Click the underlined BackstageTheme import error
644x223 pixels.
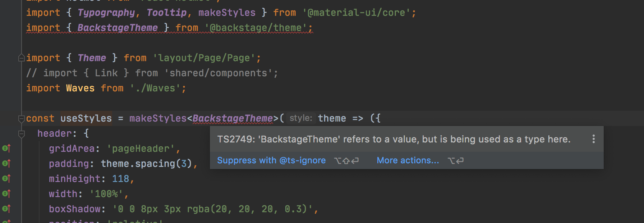[117, 27]
